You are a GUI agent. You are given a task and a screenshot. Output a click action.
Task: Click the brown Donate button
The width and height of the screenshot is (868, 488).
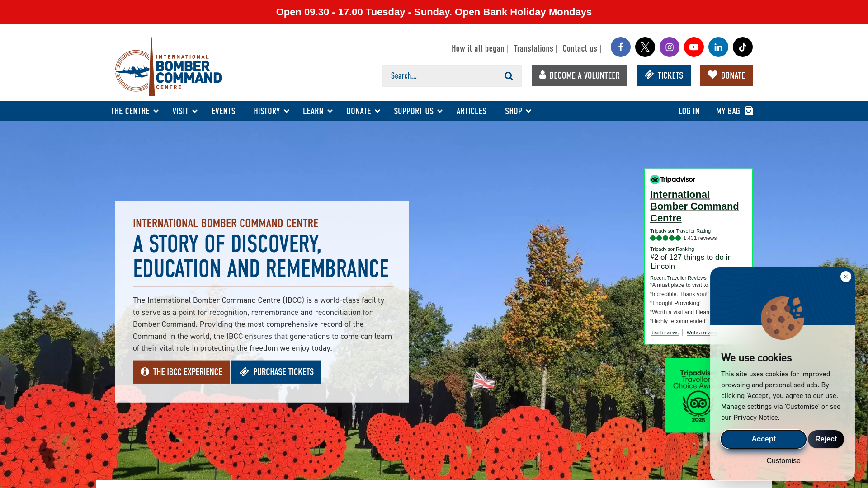(726, 75)
